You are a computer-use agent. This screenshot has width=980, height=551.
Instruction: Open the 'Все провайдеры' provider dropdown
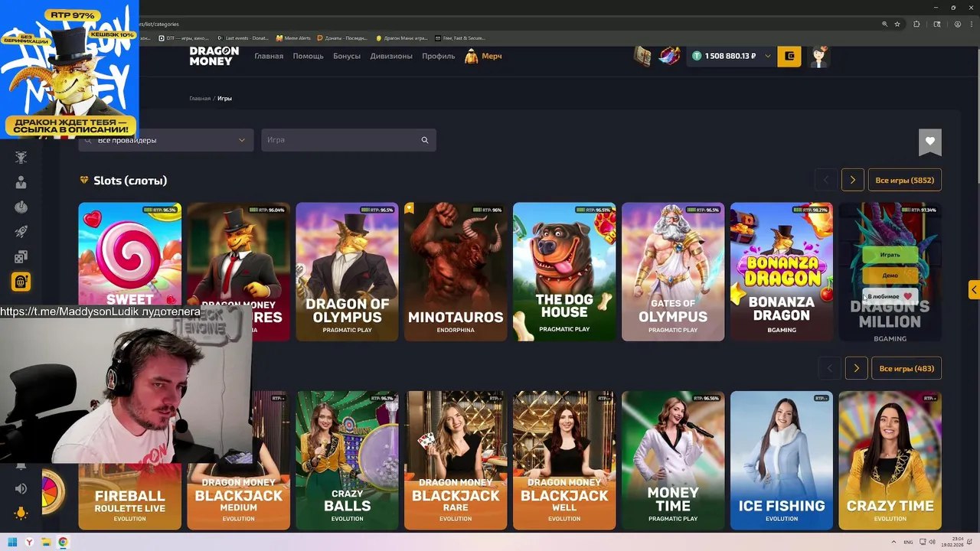(165, 140)
